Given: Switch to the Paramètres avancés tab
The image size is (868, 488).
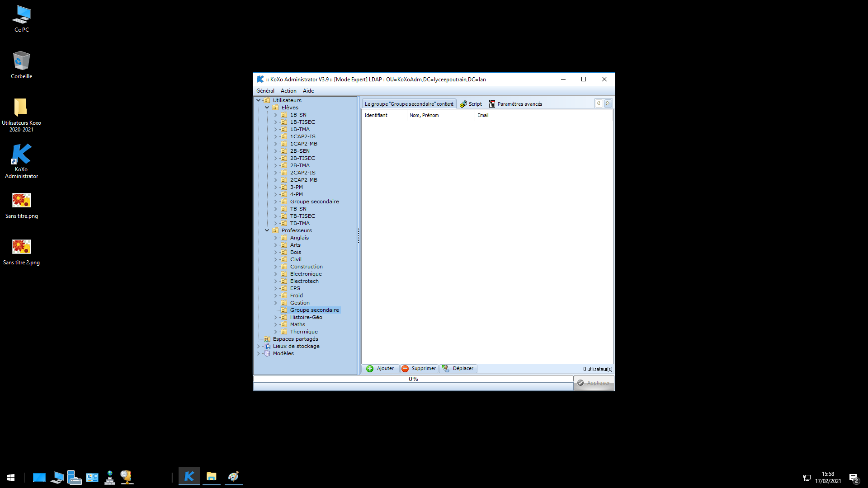Looking at the screenshot, I should click(x=515, y=104).
